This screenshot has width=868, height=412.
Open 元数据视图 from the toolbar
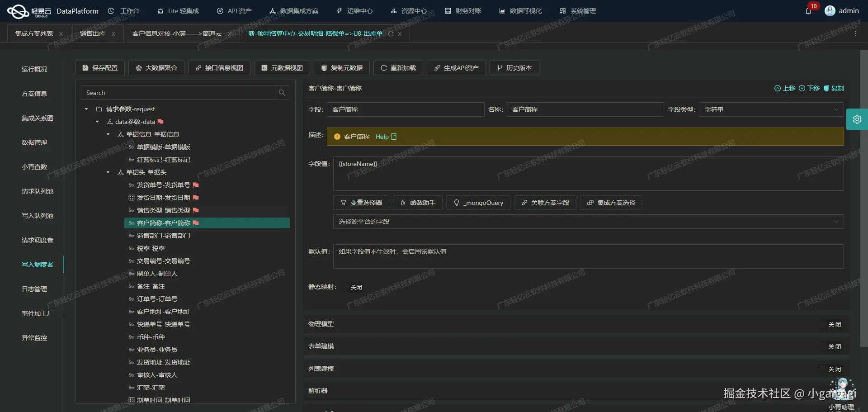pyautogui.click(x=282, y=68)
